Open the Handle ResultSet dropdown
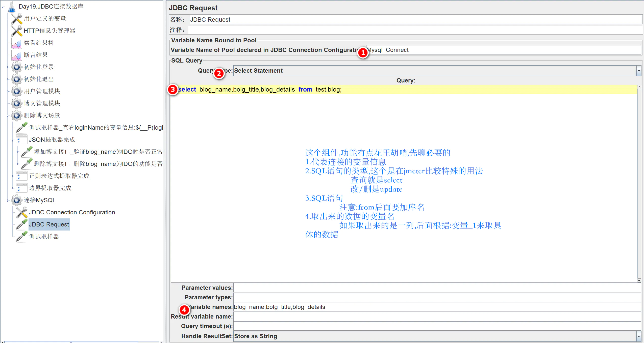 pos(639,336)
